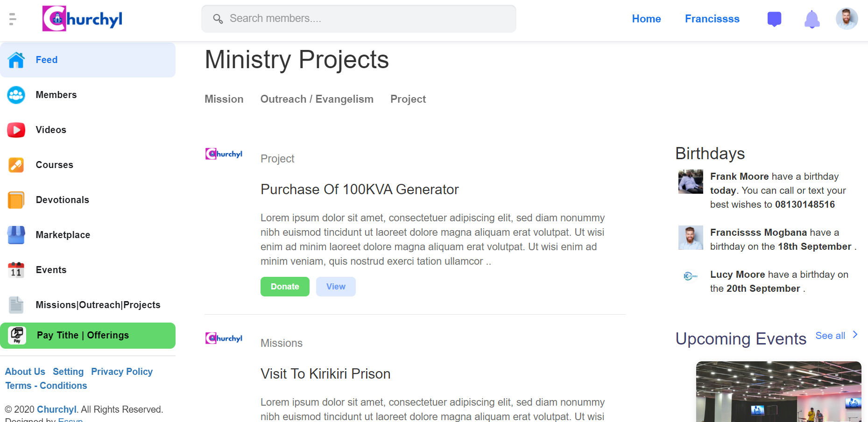
Task: Click the Churchyl logo
Action: click(82, 19)
